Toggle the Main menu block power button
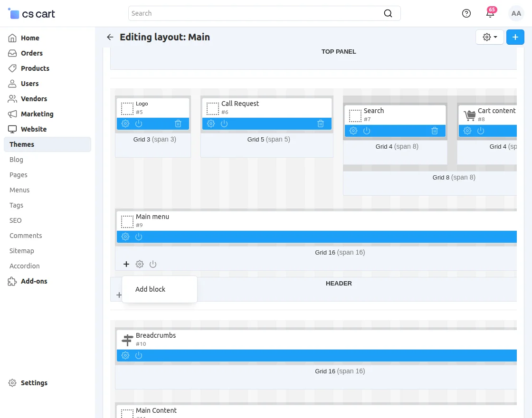Screen dimensions: 532x418 [x=138, y=236]
